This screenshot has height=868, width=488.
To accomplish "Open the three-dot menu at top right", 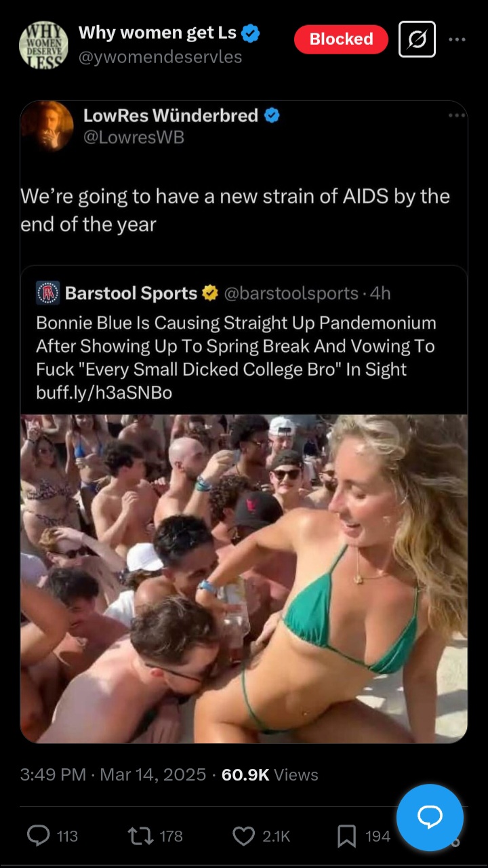I will tap(457, 39).
